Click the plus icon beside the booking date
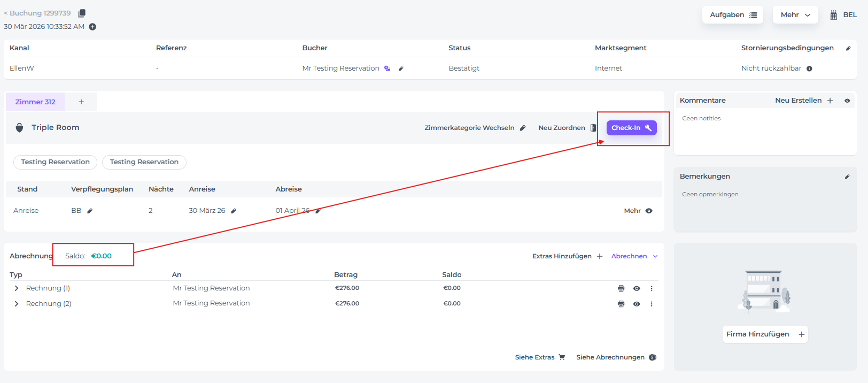Screen dimensions: 868x383 (92, 27)
